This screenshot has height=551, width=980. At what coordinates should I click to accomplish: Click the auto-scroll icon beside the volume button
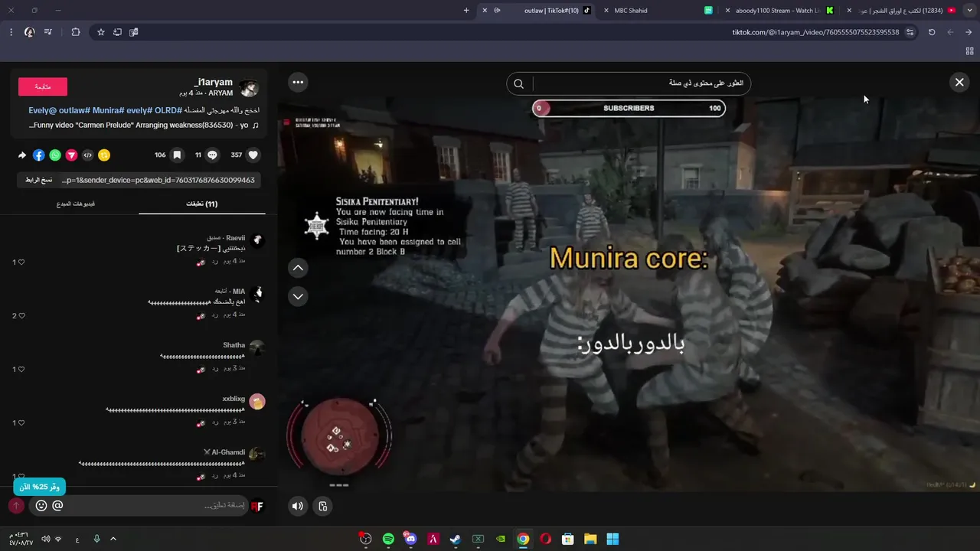point(323,505)
